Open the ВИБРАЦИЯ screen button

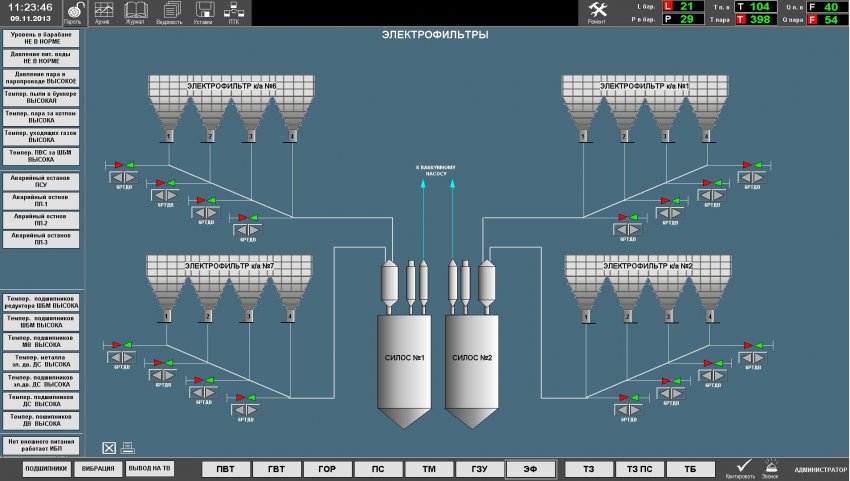pos(98,469)
